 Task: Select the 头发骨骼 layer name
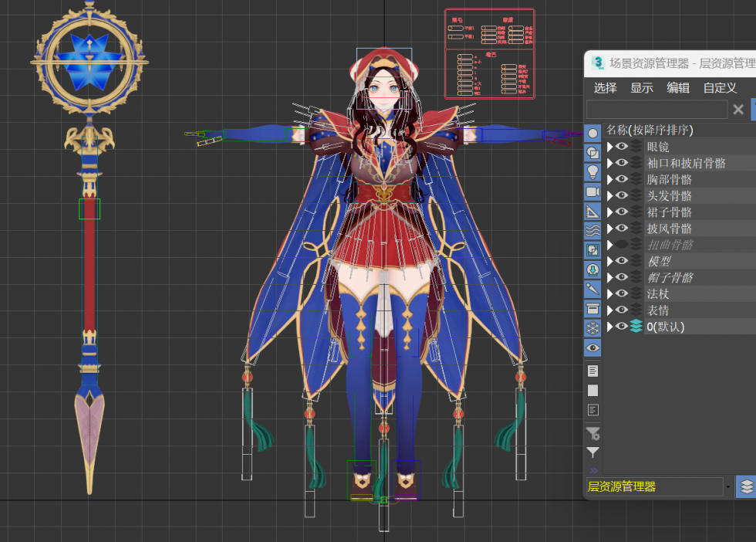670,196
